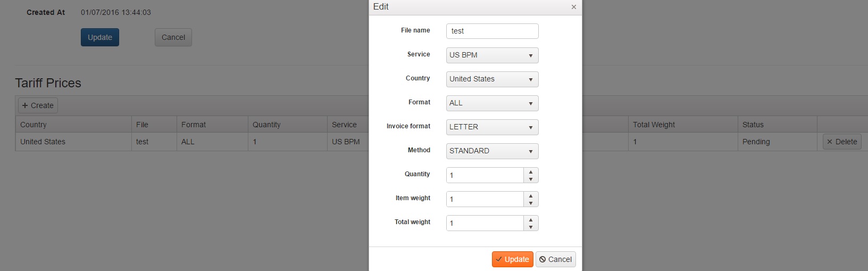
Task: Increase Quantity using the up arrow
Action: click(531, 171)
